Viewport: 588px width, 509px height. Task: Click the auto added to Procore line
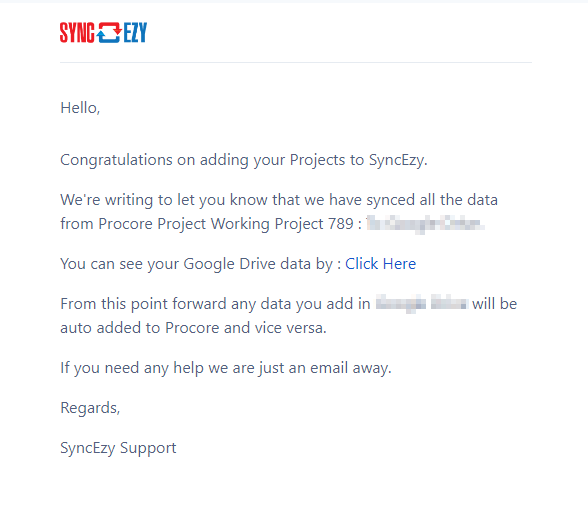[193, 328]
